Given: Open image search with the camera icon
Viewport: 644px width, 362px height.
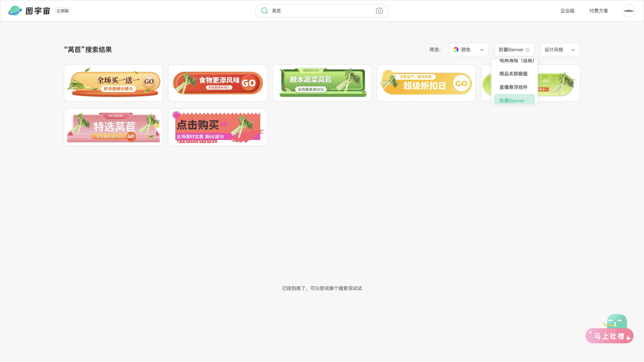Looking at the screenshot, I should tap(379, 11).
